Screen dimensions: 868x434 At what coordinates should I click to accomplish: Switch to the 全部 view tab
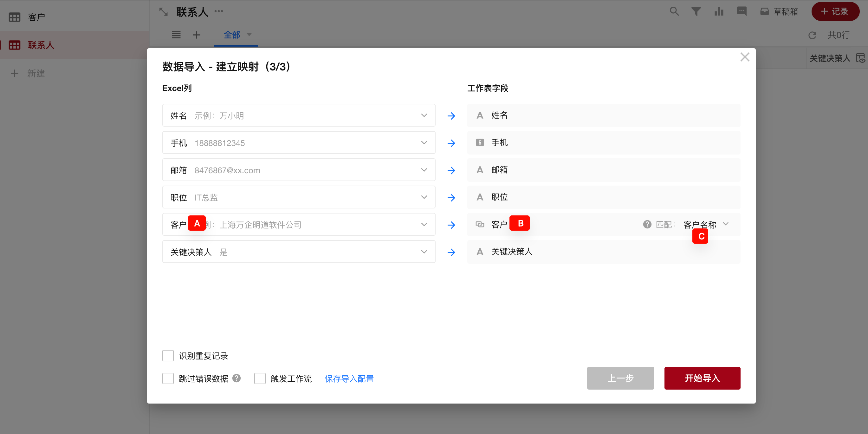(x=232, y=35)
